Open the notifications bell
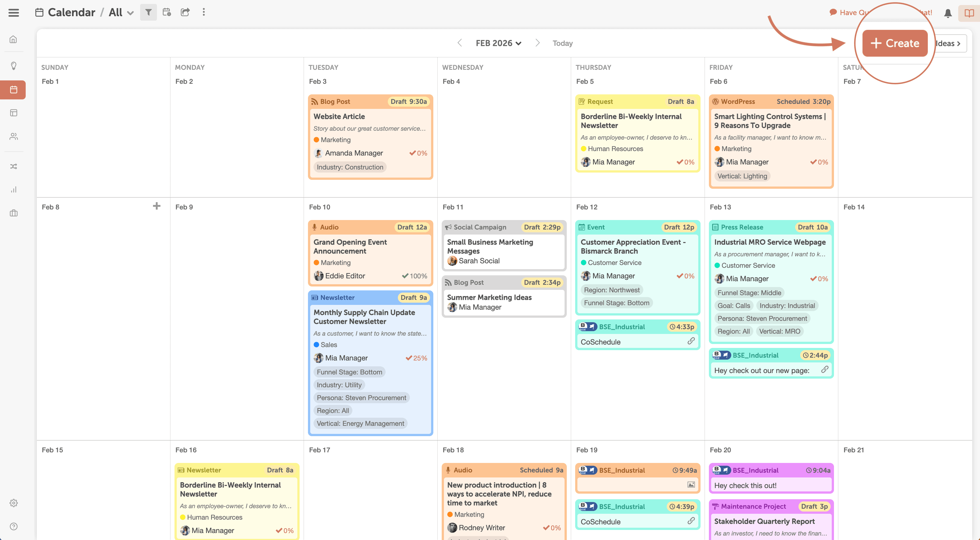 (x=948, y=13)
